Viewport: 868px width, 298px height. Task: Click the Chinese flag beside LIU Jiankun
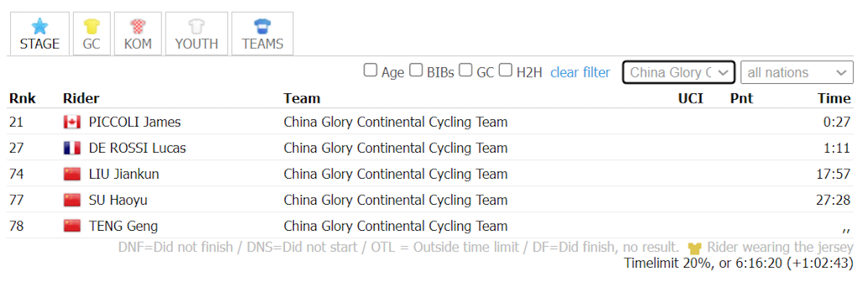(x=72, y=174)
